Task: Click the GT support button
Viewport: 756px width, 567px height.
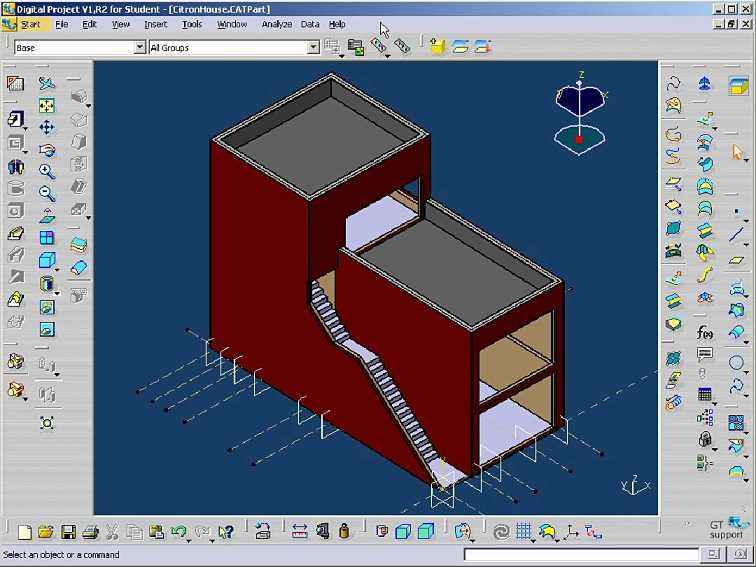Action: 727,529
